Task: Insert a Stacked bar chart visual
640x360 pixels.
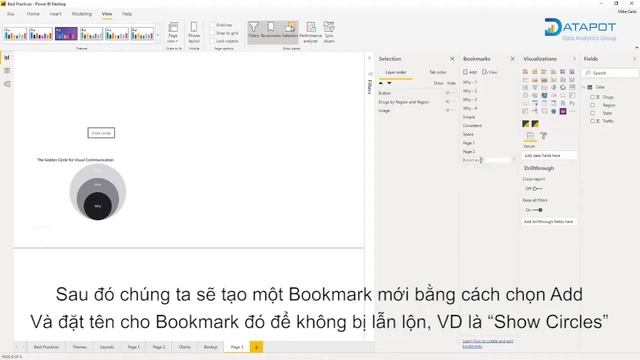Action: click(525, 71)
